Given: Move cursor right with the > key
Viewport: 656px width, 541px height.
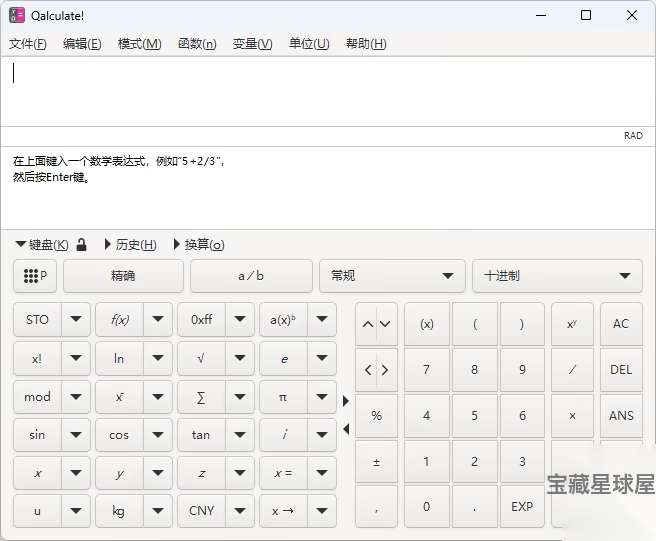Looking at the screenshot, I should (385, 370).
